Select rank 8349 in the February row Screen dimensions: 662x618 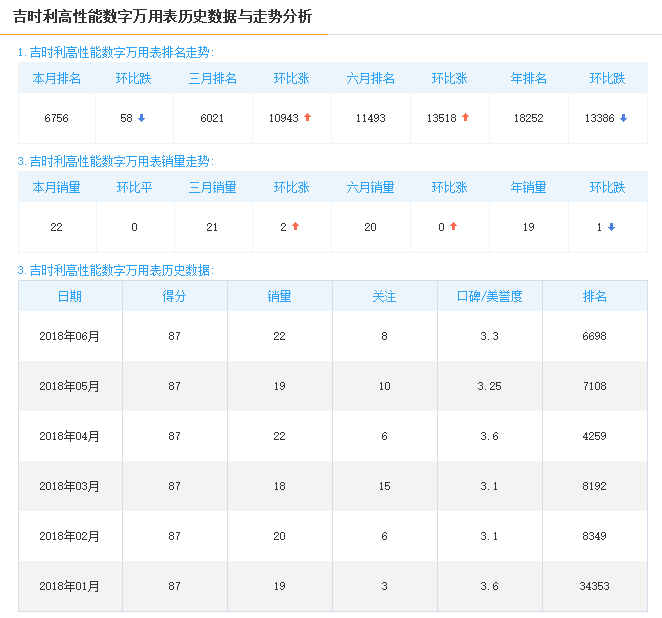point(594,536)
